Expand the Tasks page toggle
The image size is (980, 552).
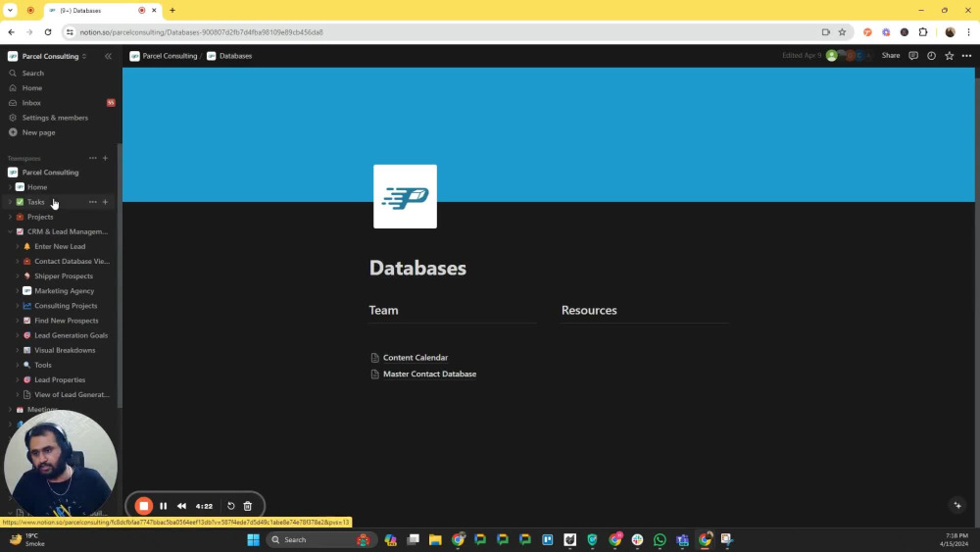pos(10,202)
